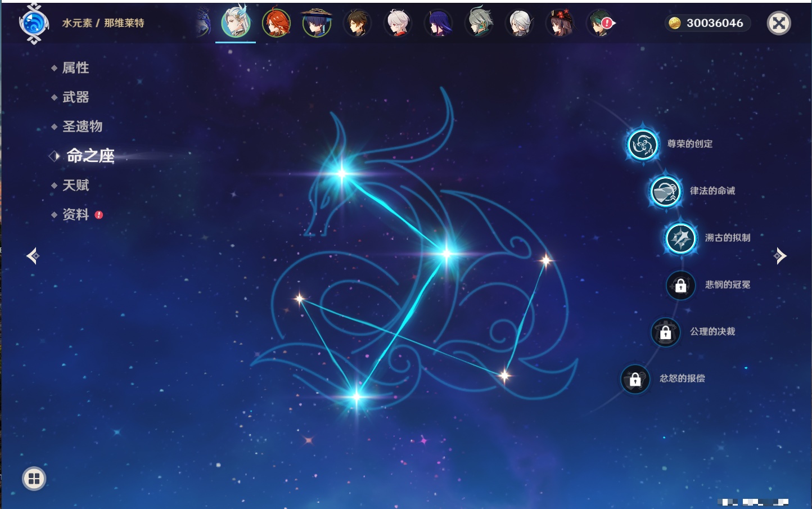Screen dimensions: 812x509
Task: Close the character screen with X button
Action: (x=779, y=23)
